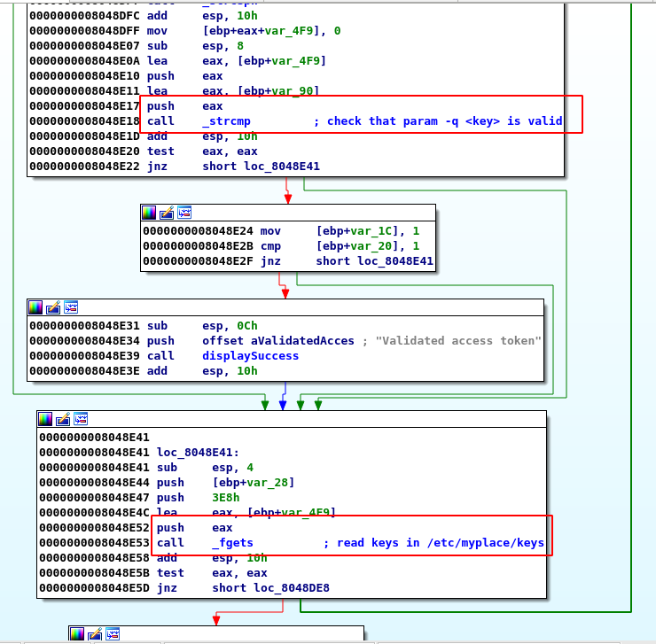Click the group nodes icon atop the loc_8048E41 block
The width and height of the screenshot is (656, 644).
(x=81, y=419)
